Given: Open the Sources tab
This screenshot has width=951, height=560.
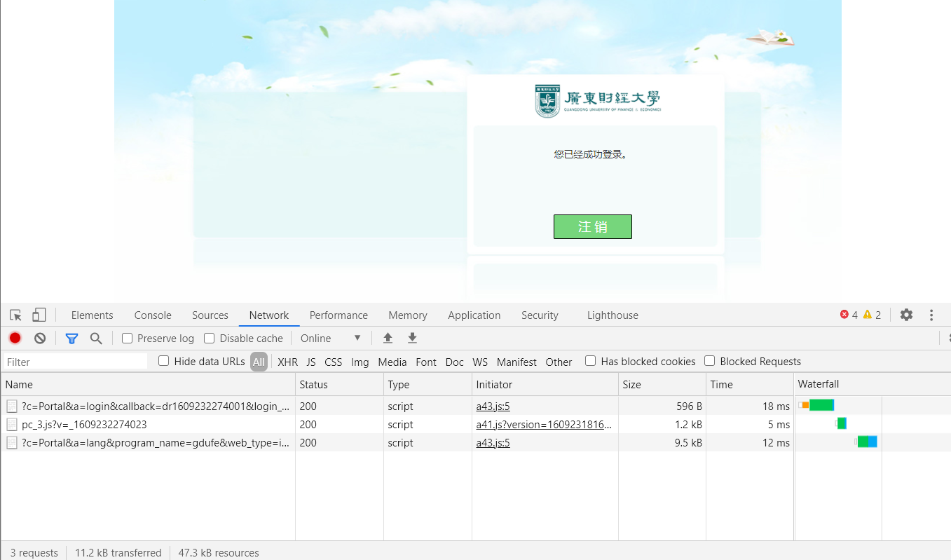Looking at the screenshot, I should tap(210, 315).
